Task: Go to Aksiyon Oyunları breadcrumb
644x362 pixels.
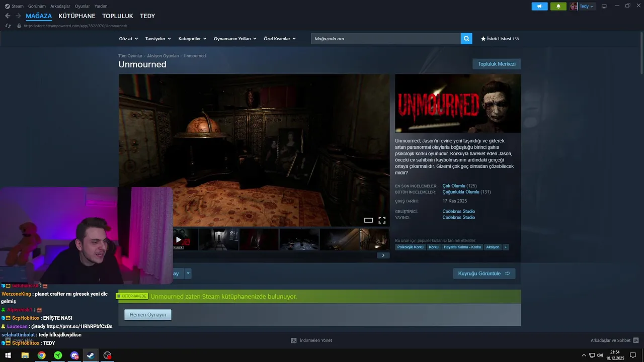Action: (x=163, y=56)
